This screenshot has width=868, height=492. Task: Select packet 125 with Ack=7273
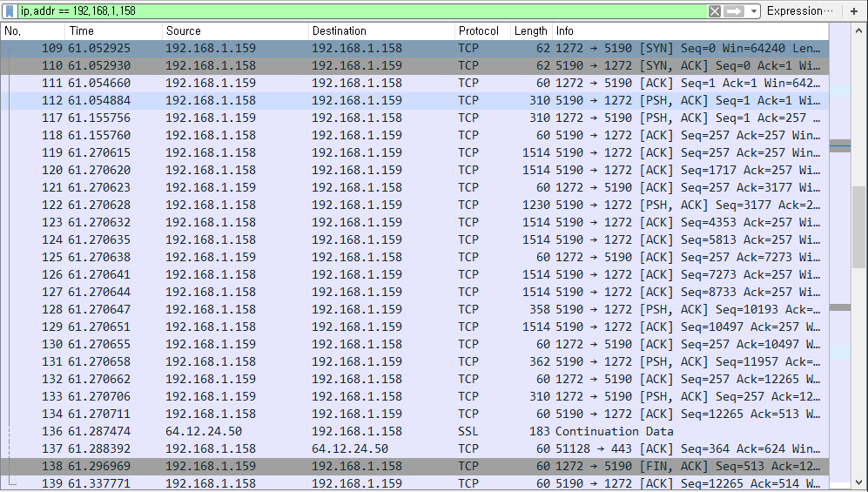[x=414, y=258]
